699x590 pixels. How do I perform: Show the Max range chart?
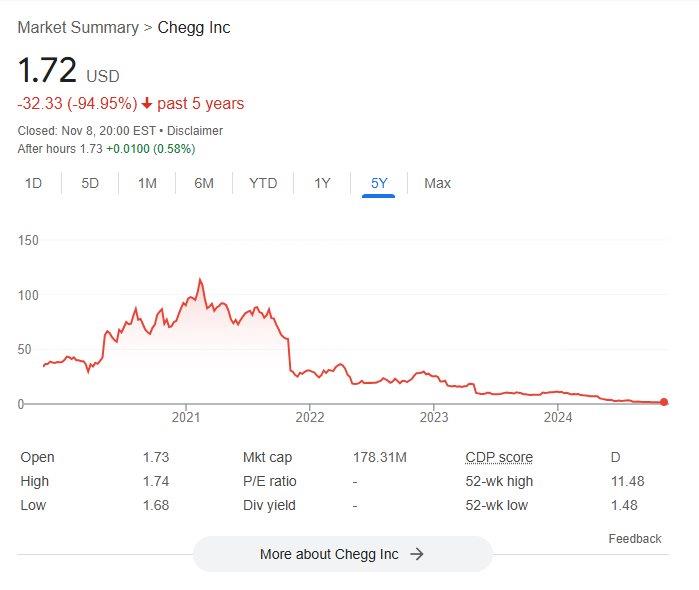[437, 183]
